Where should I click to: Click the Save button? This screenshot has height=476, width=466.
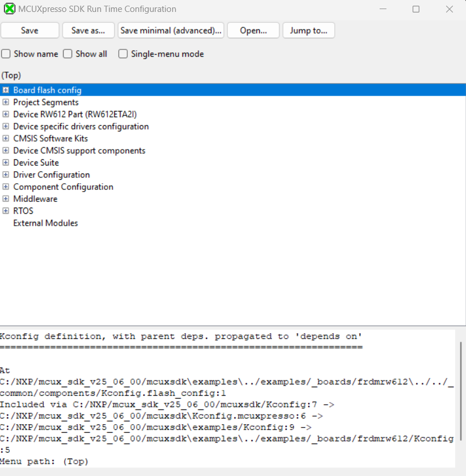30,30
